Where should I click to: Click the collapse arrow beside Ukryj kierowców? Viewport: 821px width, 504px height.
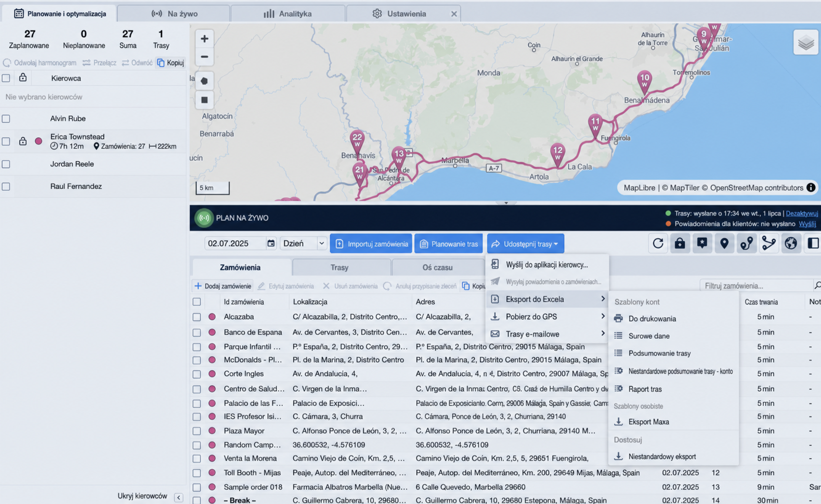pyautogui.click(x=179, y=498)
